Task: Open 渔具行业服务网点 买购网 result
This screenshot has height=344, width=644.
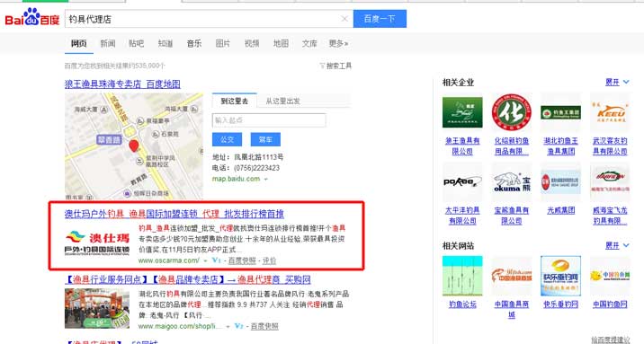Action: click(x=188, y=279)
